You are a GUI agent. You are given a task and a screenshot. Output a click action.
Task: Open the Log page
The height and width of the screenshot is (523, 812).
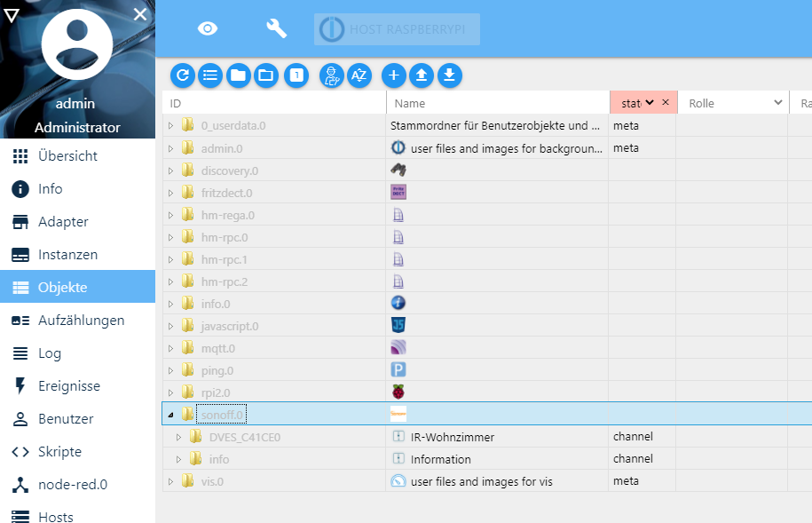click(78, 353)
